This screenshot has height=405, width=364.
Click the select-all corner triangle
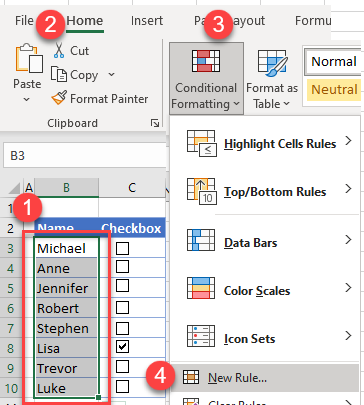point(14,189)
